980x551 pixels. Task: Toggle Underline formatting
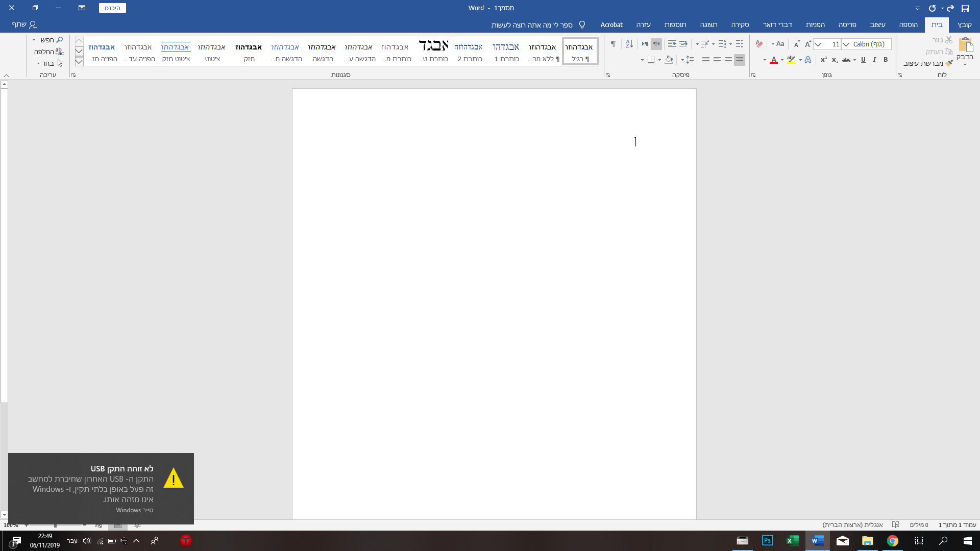(x=863, y=60)
